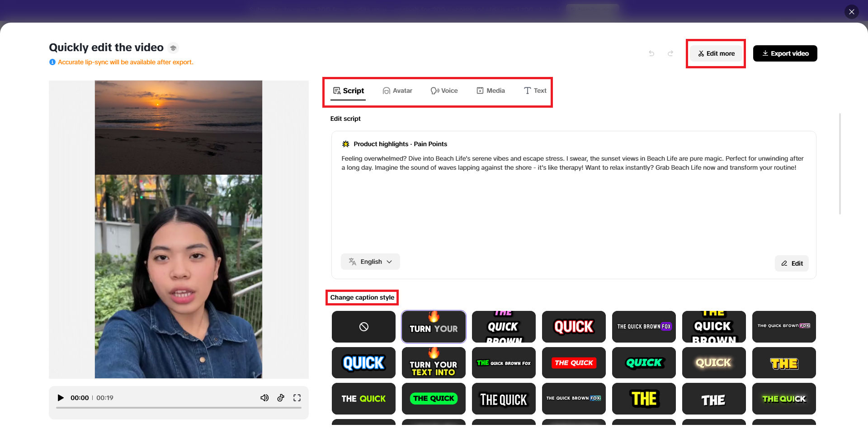Enter fullscreen on the video preview
Screen dimensions: 868x429
pyautogui.click(x=297, y=397)
